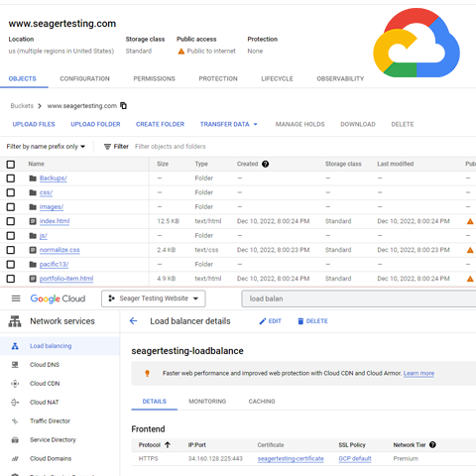Copy bucket name with the clipboard icon
Viewport: 476px width, 476px height.
[123, 106]
